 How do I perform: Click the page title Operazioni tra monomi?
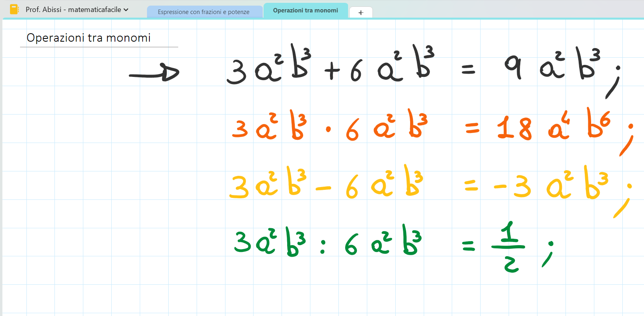89,38
